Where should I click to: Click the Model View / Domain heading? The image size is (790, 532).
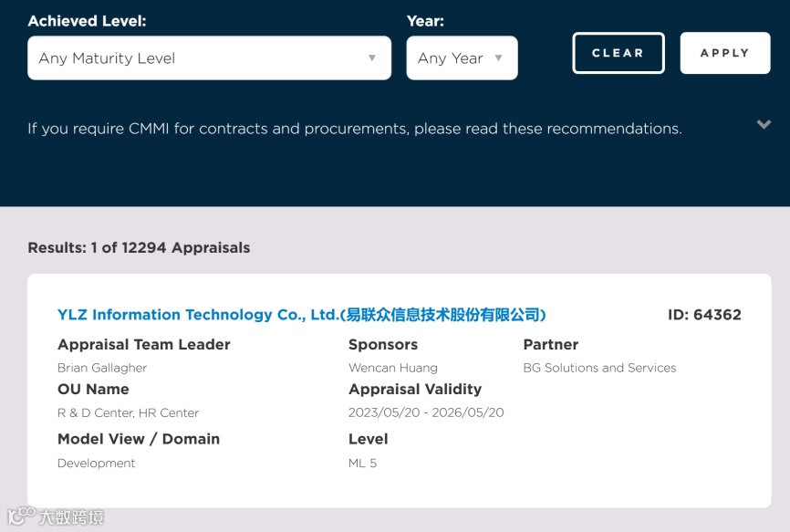point(139,439)
